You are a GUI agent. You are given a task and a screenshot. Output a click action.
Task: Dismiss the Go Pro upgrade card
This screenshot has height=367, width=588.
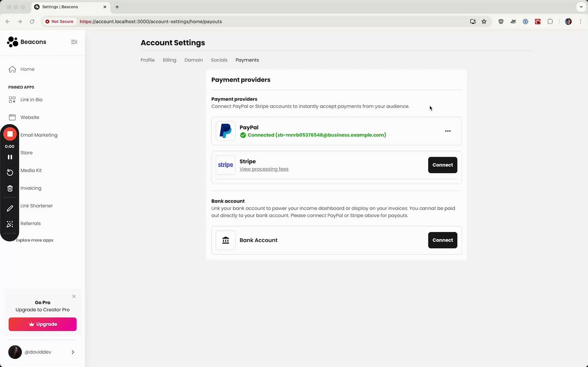[x=74, y=296]
